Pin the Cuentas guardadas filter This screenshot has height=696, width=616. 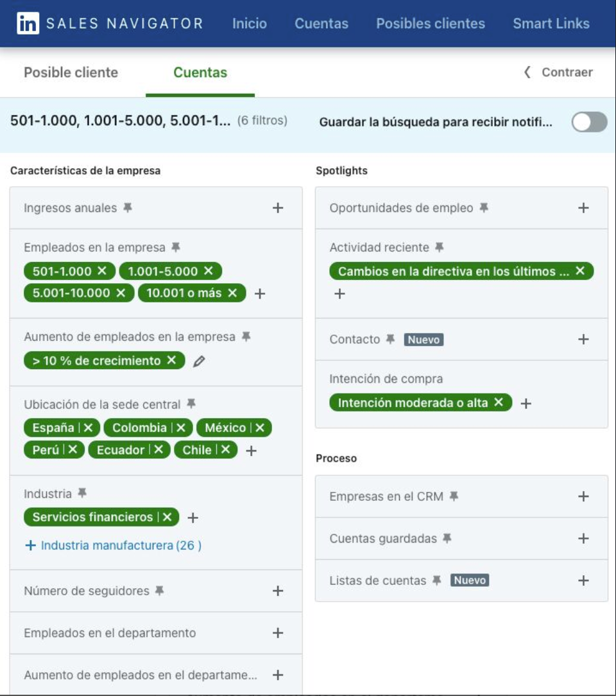coord(447,538)
